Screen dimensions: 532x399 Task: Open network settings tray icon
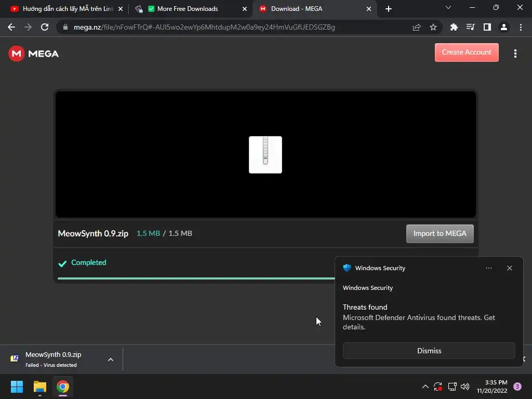tap(452, 387)
